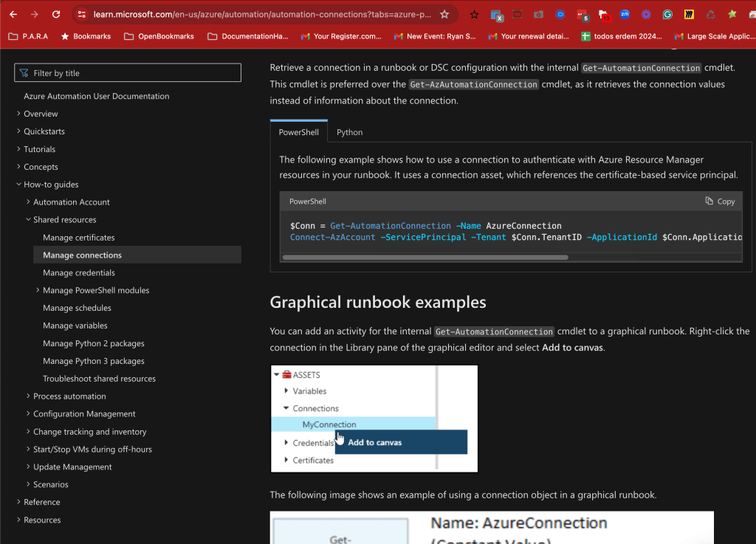This screenshot has width=756, height=544.
Task: Open the Grammarly extension icon
Action: [x=667, y=15]
